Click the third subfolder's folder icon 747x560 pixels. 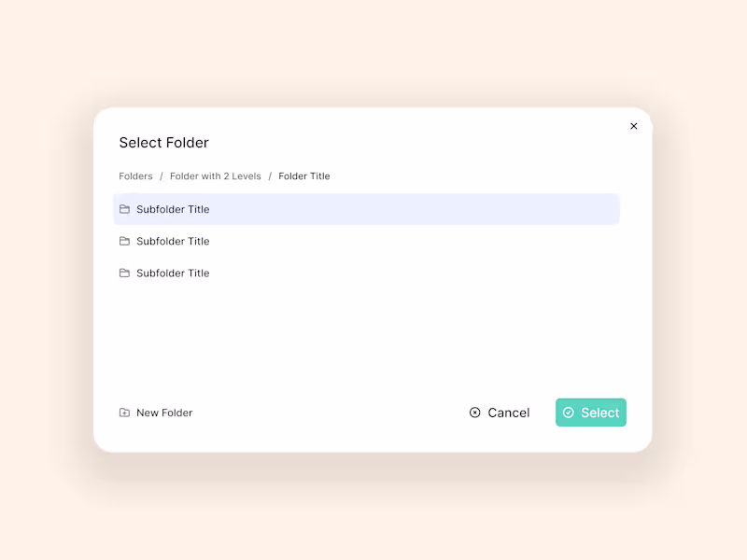click(124, 273)
